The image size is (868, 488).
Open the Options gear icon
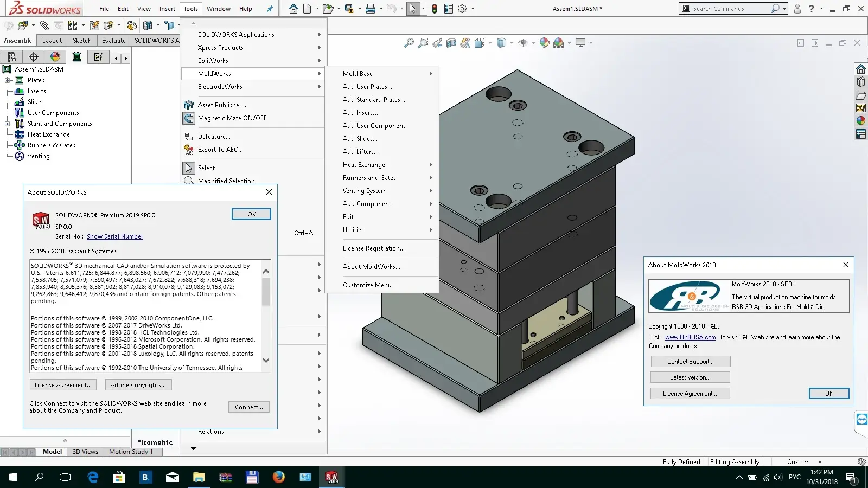point(462,9)
